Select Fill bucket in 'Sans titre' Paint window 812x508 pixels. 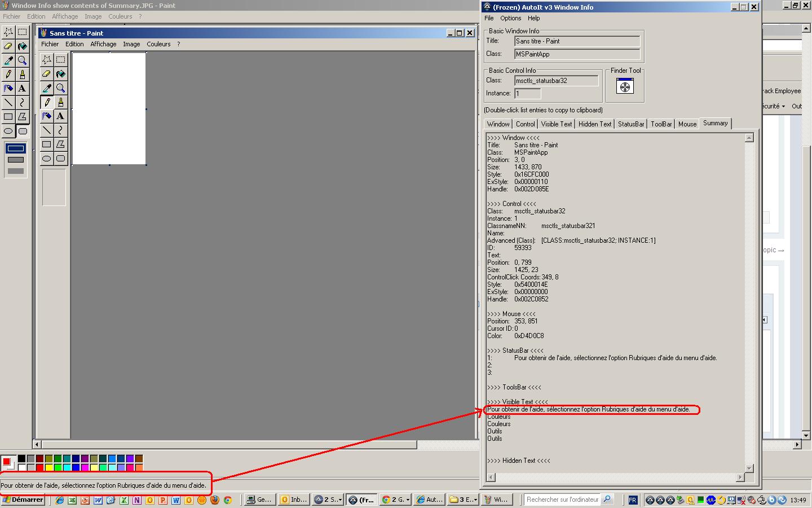[60, 74]
